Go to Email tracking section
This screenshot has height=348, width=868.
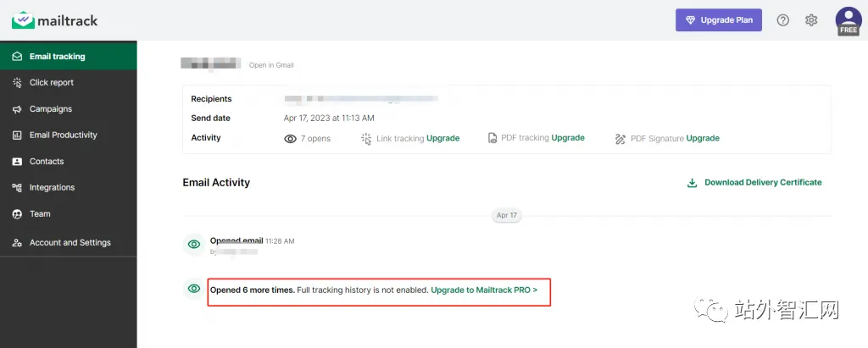[x=68, y=57]
